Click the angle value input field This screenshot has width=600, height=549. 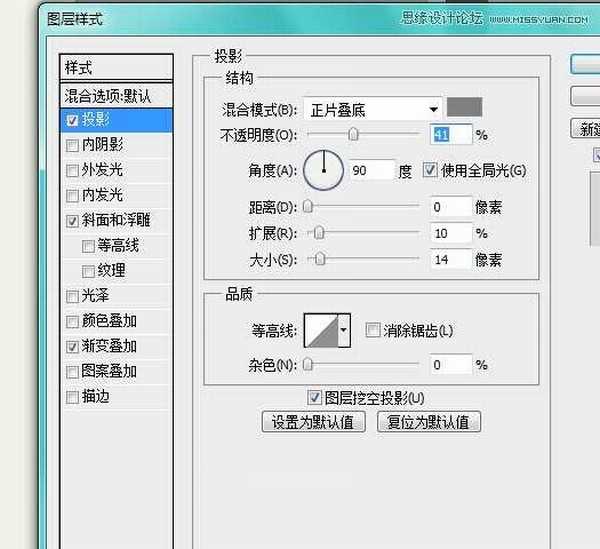370,171
